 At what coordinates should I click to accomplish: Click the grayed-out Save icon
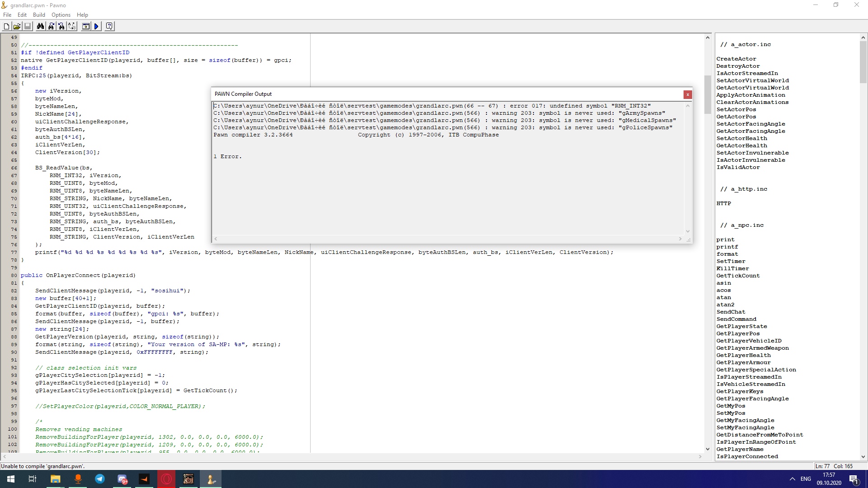[x=28, y=26]
